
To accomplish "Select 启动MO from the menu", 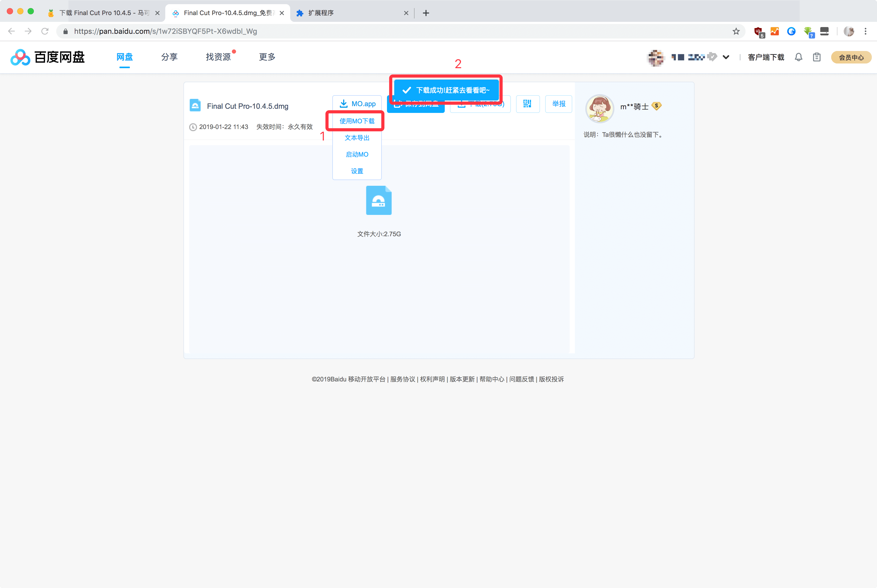I will pyautogui.click(x=357, y=154).
